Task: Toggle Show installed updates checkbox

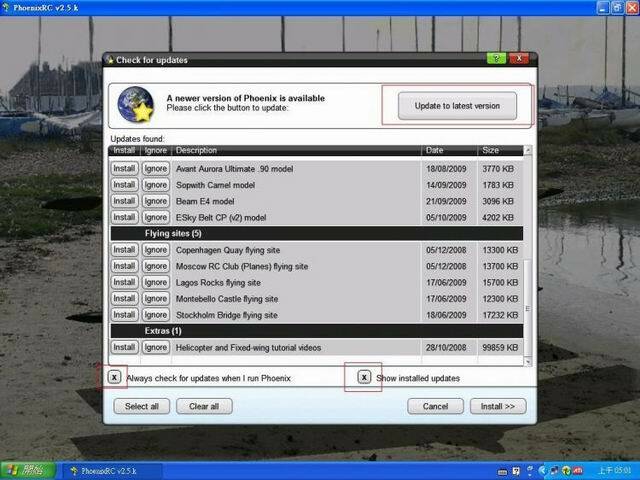Action: pos(364,377)
